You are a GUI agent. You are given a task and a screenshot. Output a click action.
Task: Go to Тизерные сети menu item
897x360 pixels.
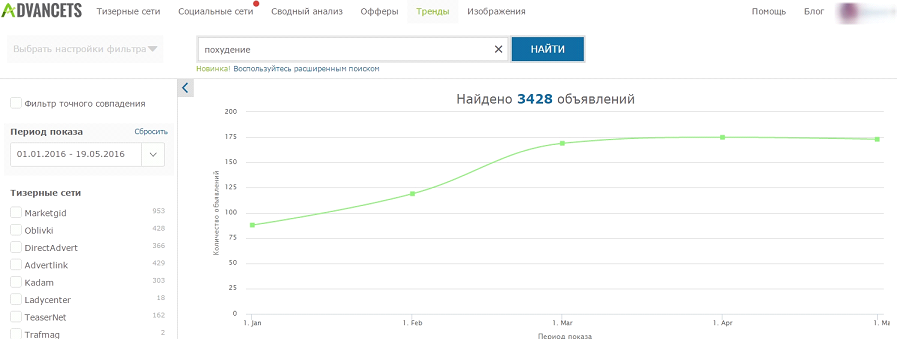point(128,11)
